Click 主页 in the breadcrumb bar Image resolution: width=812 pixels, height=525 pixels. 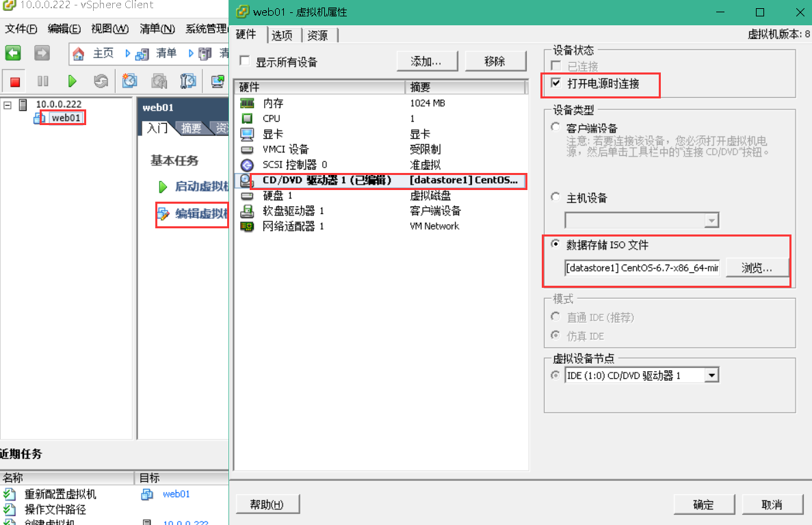(103, 53)
